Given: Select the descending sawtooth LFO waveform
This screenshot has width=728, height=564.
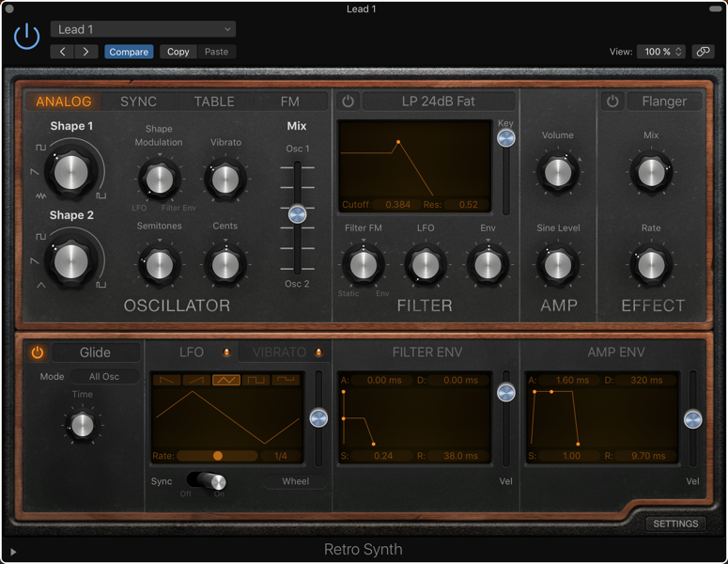Looking at the screenshot, I should [167, 380].
